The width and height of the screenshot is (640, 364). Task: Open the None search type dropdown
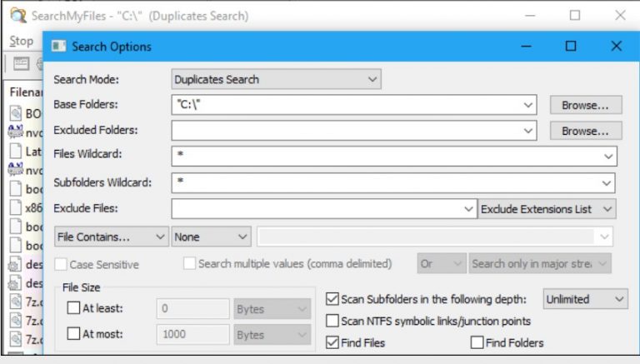pos(212,237)
